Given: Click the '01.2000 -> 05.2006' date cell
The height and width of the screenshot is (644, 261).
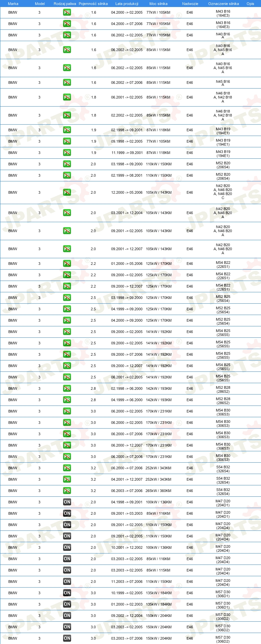Looking at the screenshot, I should tap(127, 264).
